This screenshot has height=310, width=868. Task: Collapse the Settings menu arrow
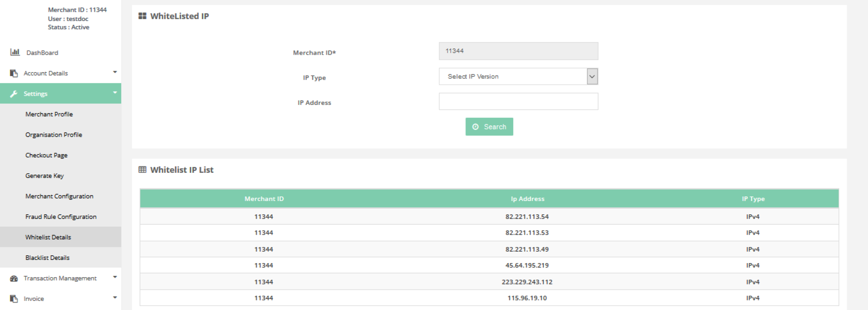pyautogui.click(x=115, y=93)
